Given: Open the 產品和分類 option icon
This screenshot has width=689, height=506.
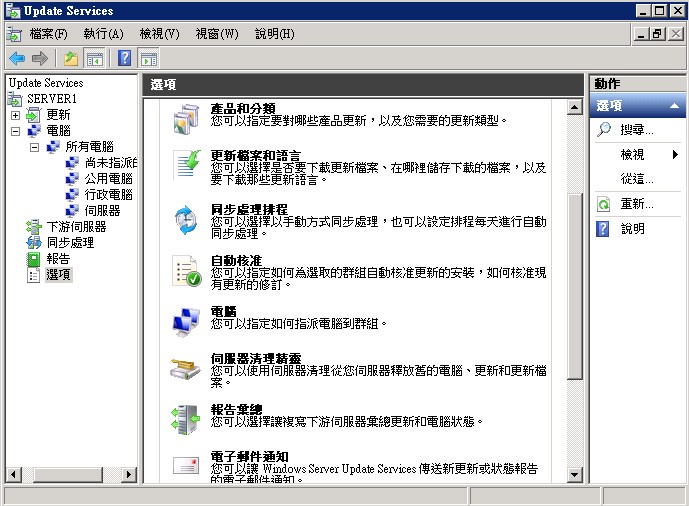Looking at the screenshot, I should (x=186, y=119).
